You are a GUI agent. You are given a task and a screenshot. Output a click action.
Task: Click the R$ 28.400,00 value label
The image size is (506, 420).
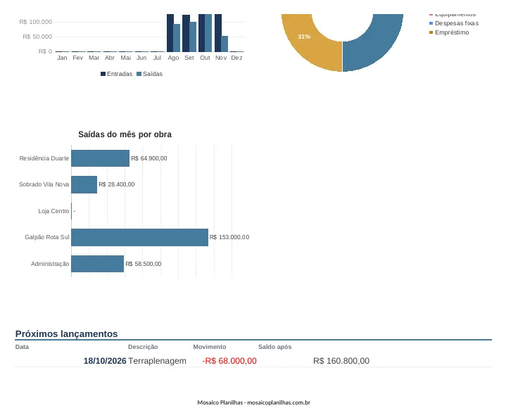coord(117,184)
